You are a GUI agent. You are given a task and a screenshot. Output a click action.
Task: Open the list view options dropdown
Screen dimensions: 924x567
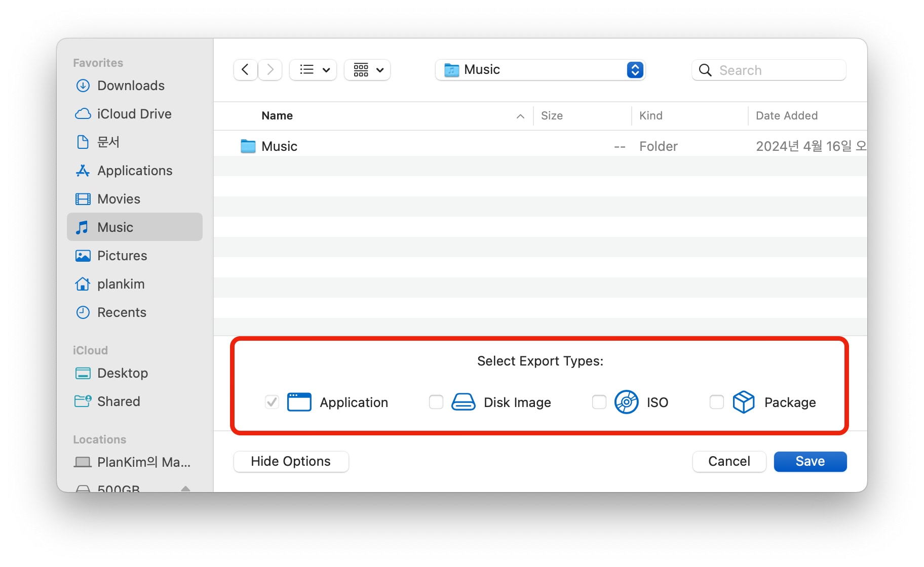313,69
